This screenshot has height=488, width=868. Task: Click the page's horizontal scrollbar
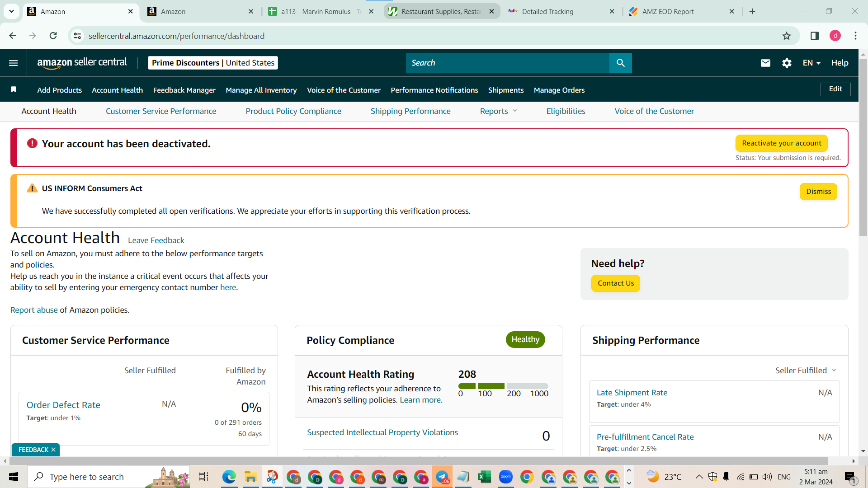tap(419, 461)
